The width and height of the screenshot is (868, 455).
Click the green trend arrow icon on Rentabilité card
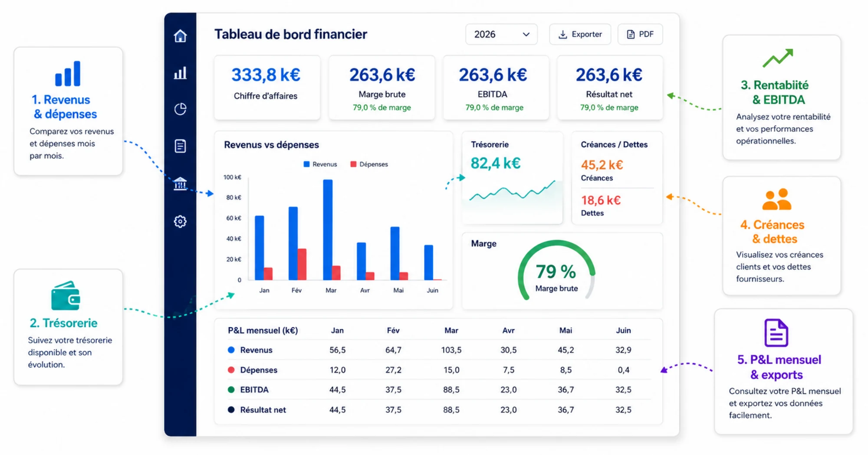click(x=778, y=58)
